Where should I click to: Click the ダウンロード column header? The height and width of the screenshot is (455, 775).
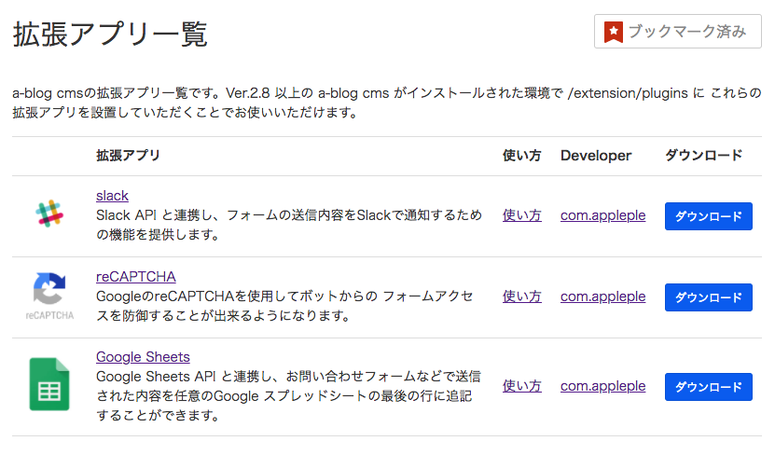[x=704, y=156]
